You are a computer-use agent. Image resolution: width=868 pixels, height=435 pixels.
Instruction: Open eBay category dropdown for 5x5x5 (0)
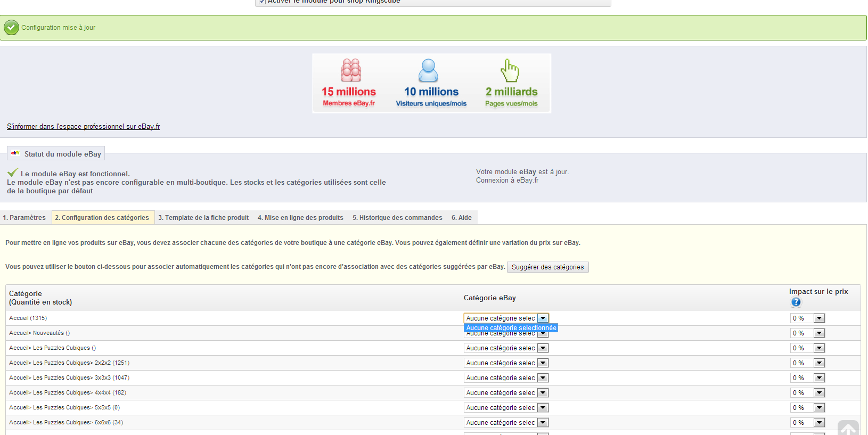[506, 408]
